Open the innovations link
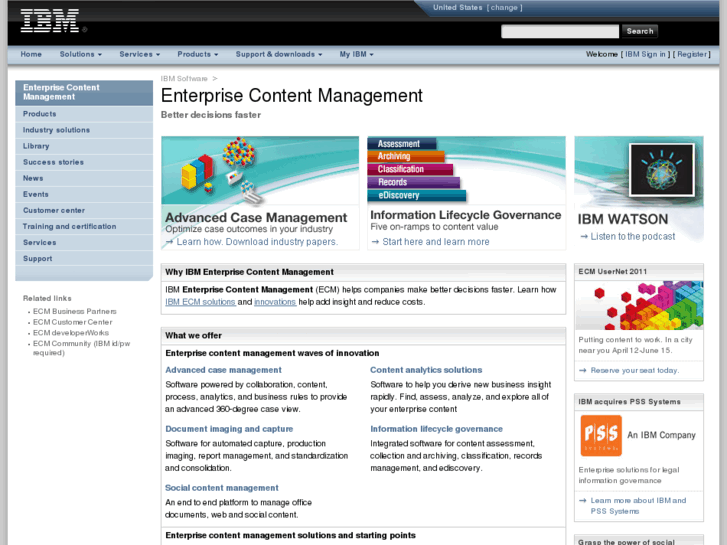 point(275,302)
